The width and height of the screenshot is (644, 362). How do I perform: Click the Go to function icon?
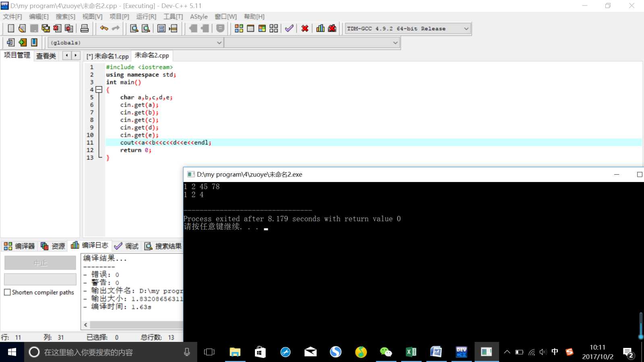162,28
